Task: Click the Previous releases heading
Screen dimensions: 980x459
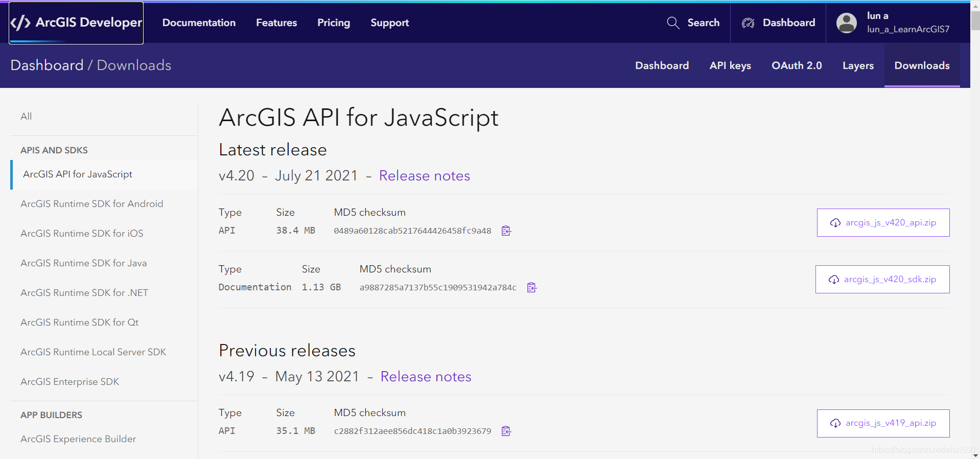Action: [x=287, y=351]
